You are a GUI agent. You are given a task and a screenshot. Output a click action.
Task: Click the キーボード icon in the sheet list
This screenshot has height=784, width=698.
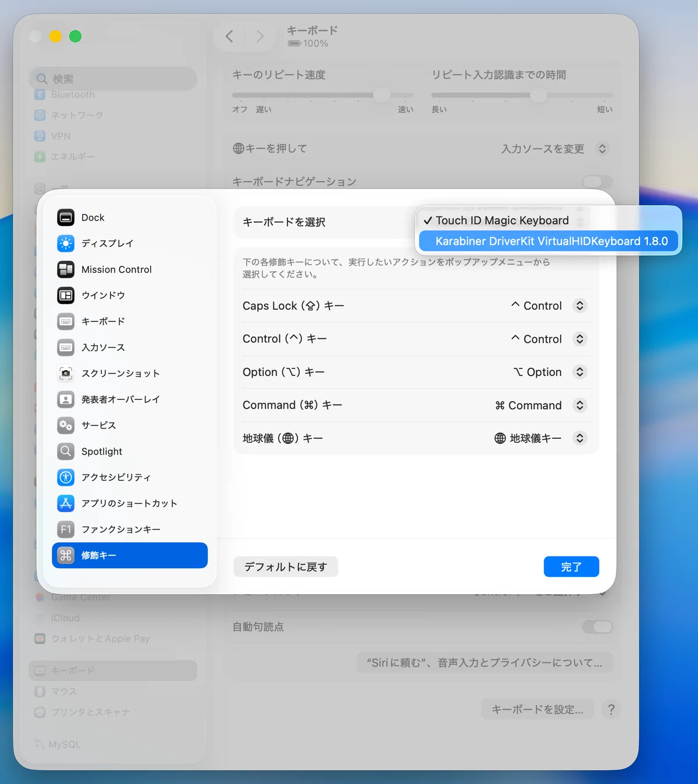[x=66, y=321]
